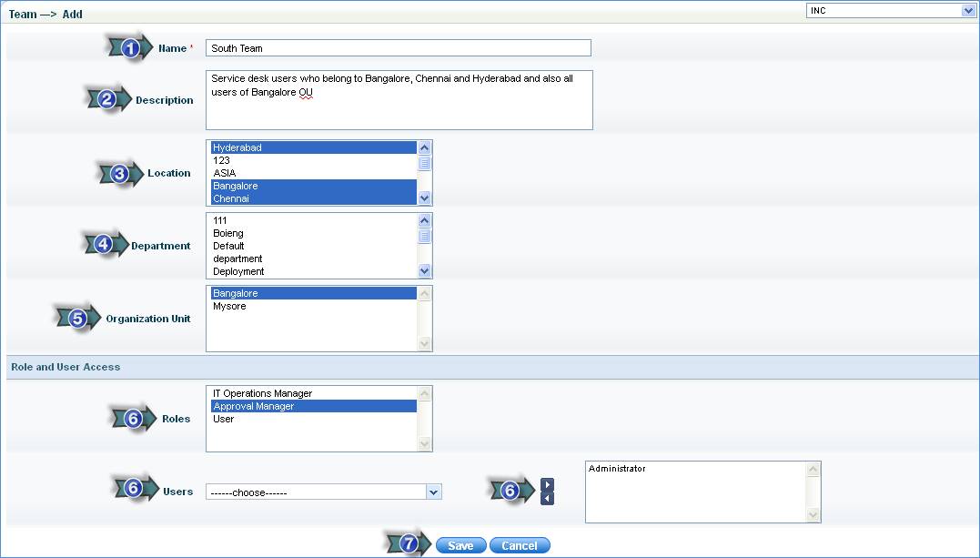The image size is (980, 558).
Task: Click the step 3 marker beside Location
Action: coord(120,173)
